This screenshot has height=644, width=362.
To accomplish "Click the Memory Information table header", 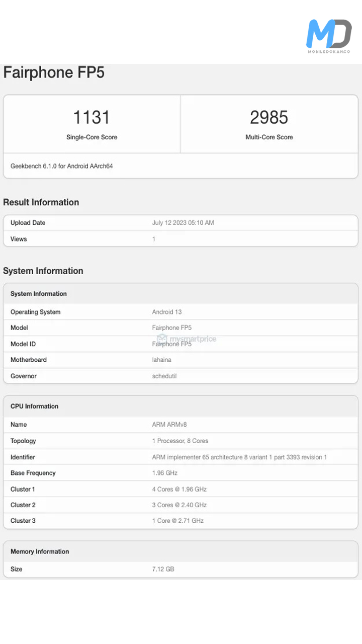I will click(40, 551).
